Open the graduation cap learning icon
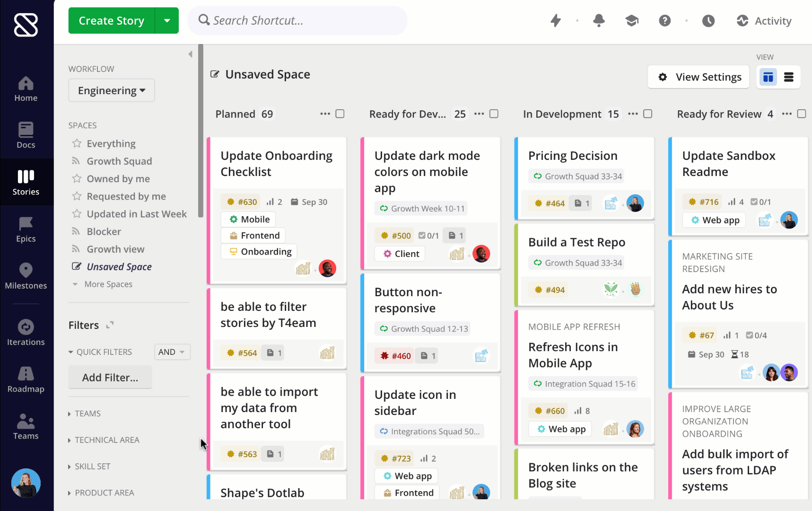Image resolution: width=812 pixels, height=511 pixels. 632,21
